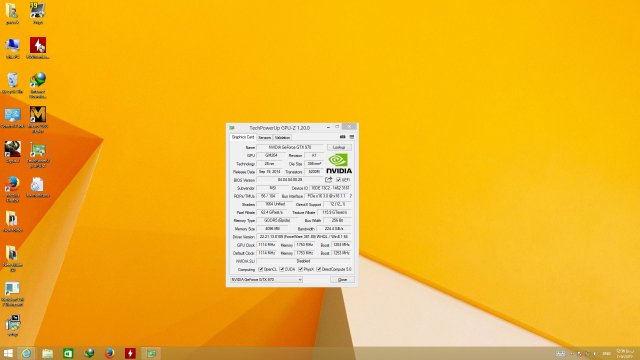Click the Close button in GPU-Z
The width and height of the screenshot is (640, 360).
(342, 280)
